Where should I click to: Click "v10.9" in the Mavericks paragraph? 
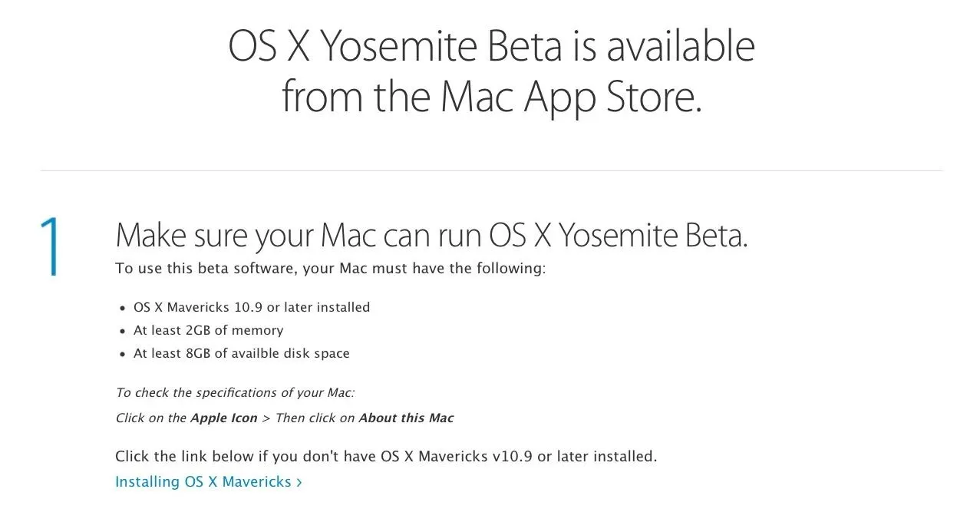510,457
